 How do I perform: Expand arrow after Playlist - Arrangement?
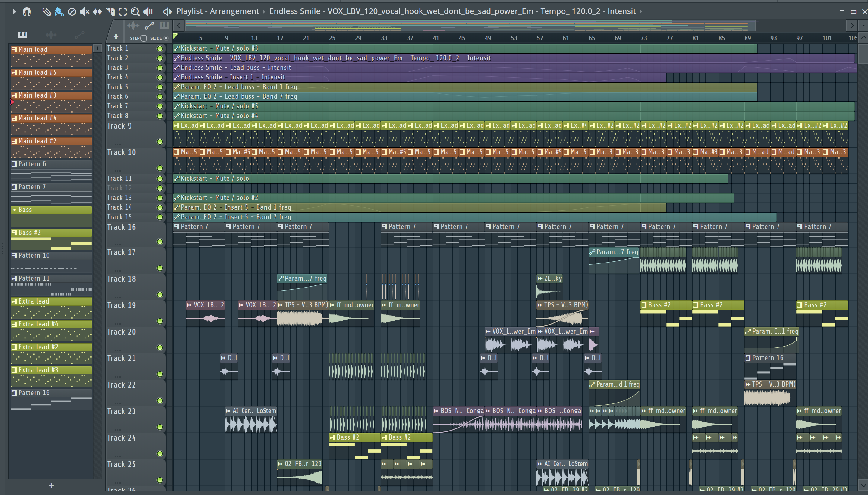(x=264, y=11)
